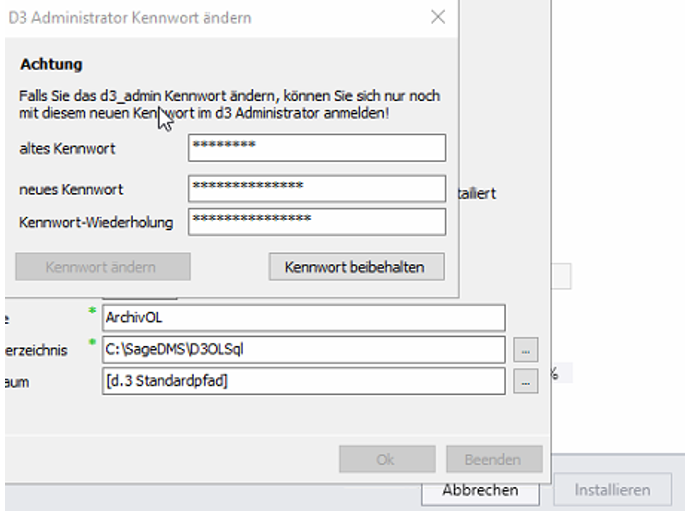Focus the Kennwort-Wiederholung password field

tap(316, 221)
